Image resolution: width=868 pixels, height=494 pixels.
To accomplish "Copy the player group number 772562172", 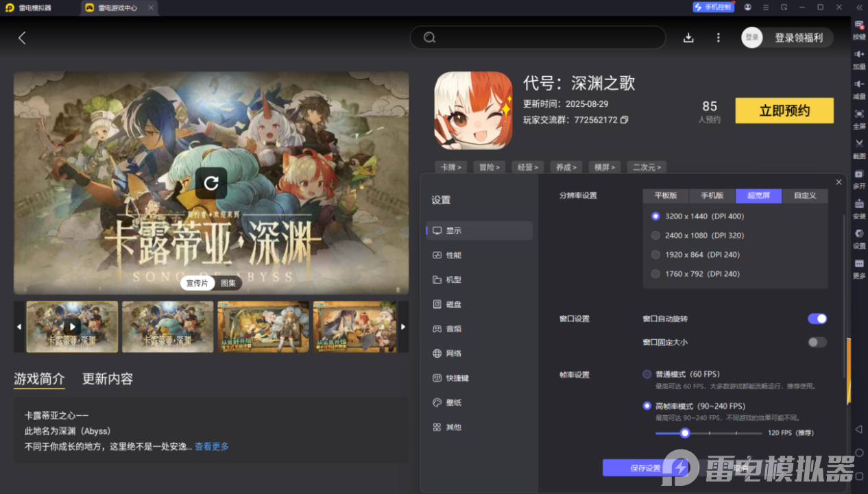I will click(x=624, y=120).
